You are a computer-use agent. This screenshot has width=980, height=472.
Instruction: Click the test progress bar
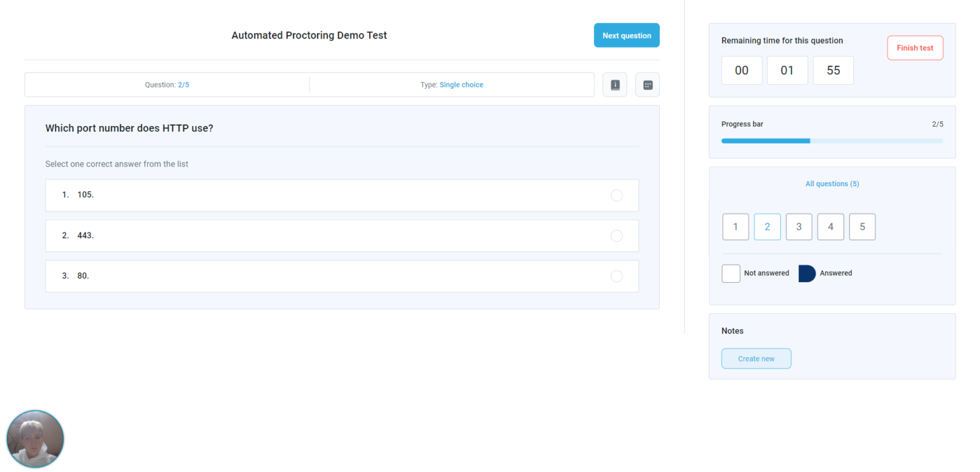(832, 141)
